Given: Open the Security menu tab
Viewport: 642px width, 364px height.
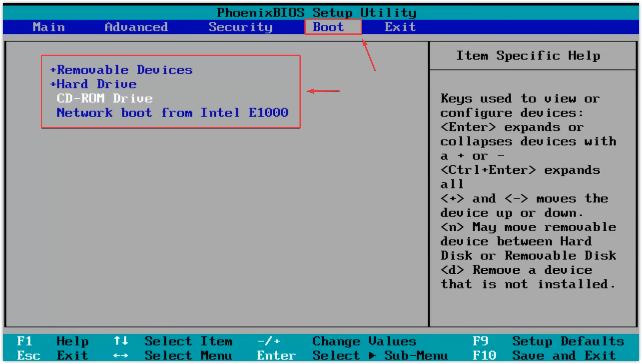Looking at the screenshot, I should (x=240, y=27).
